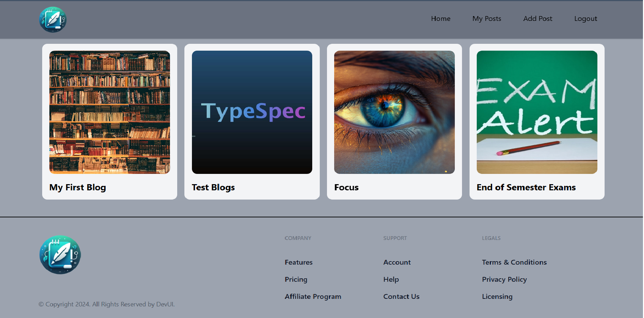
Task: Open the Home page from the navbar
Action: (440, 18)
